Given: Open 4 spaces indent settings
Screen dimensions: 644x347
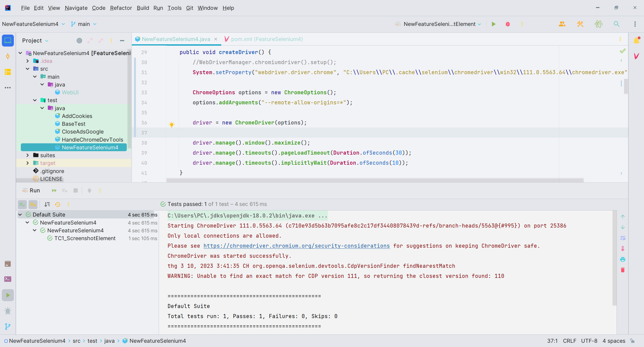Looking at the screenshot, I should click(614, 341).
